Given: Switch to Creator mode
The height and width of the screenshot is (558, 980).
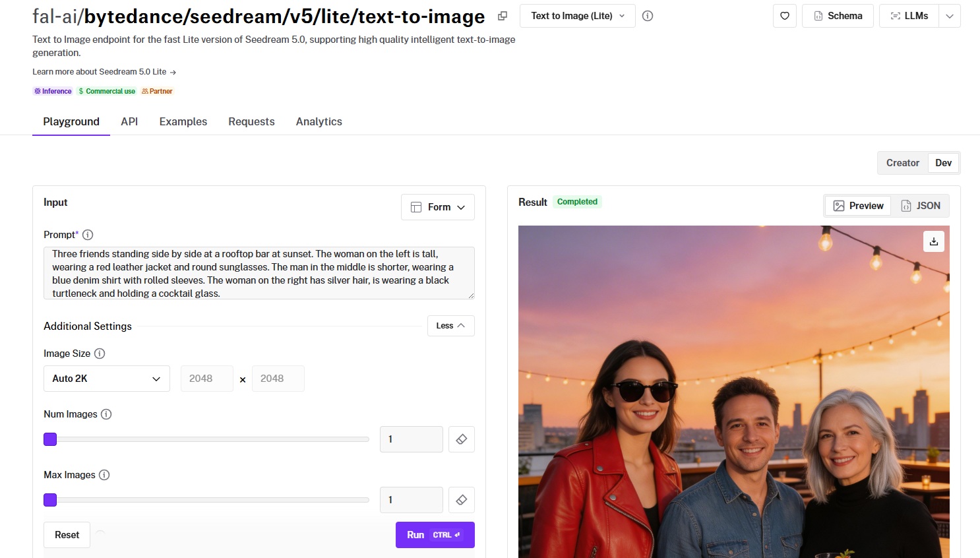Looking at the screenshot, I should [902, 163].
